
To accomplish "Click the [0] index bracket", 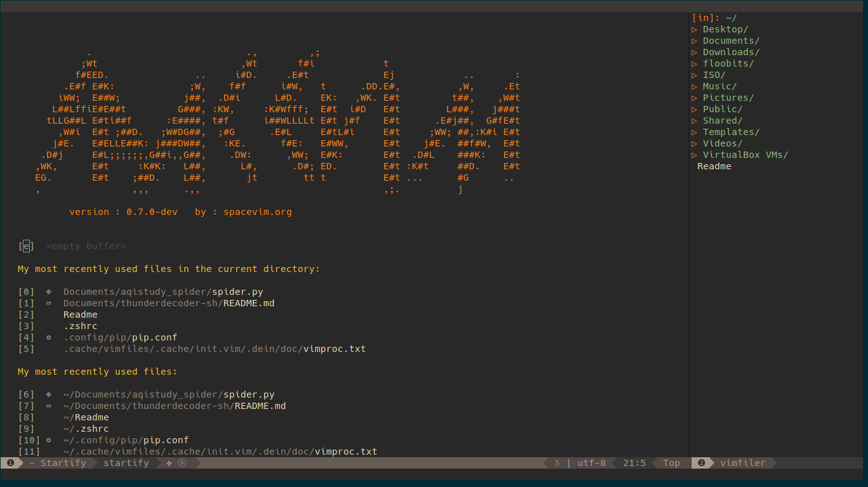I will 26,292.
